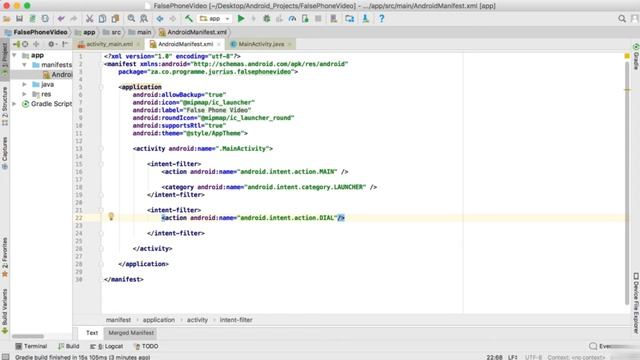Screen dimensions: 640x360
Task: Select the res folder in tree
Action: [x=42, y=94]
